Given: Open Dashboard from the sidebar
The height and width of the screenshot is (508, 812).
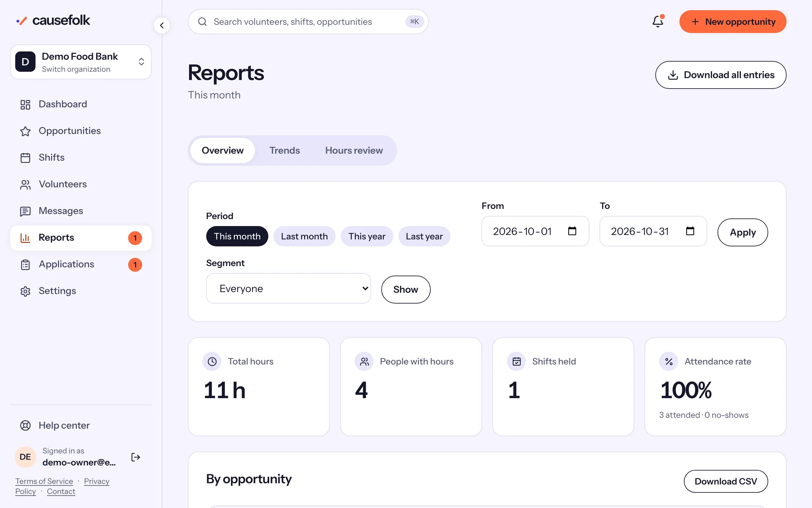Looking at the screenshot, I should pyautogui.click(x=81, y=104).
